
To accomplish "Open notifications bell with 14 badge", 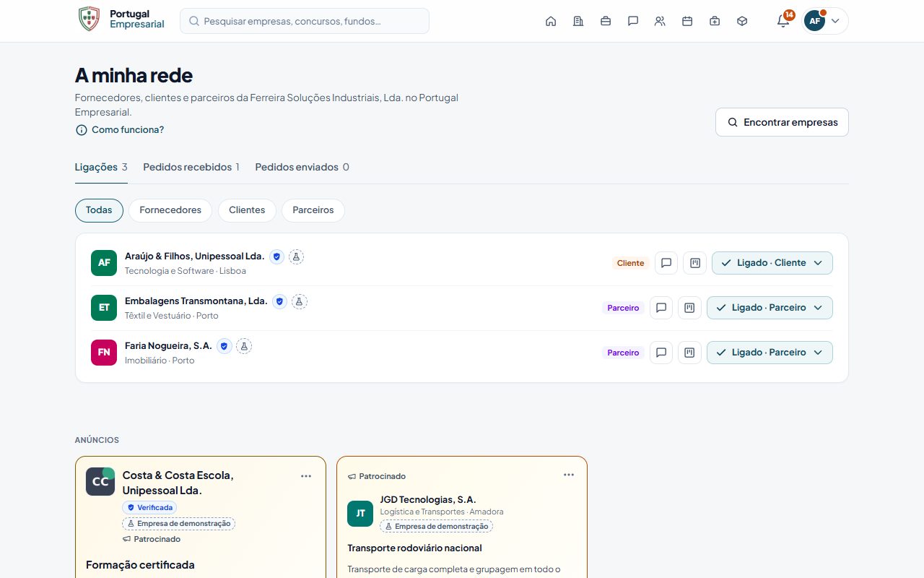I will click(x=783, y=21).
